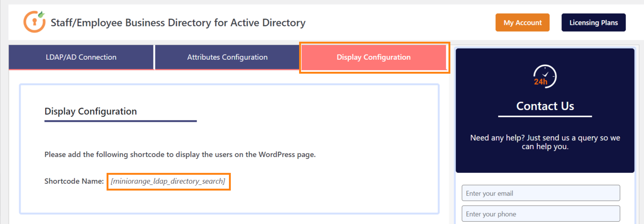The height and width of the screenshot is (224, 644).
Task: Click the 24h clock support icon
Action: (x=545, y=76)
